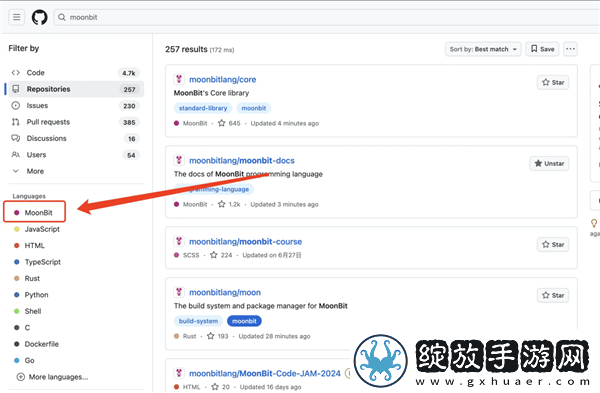Open moonbitlang/MoonBit-Code-JAM-2024 repository
This screenshot has height=393, width=600.
(265, 373)
